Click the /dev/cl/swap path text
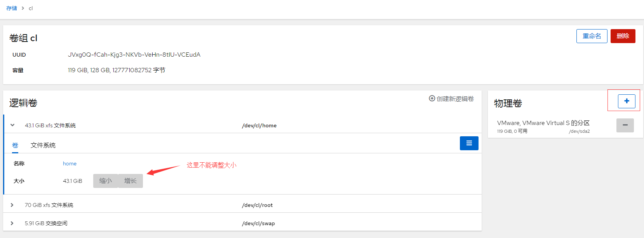Image resolution: width=644 pixels, height=238 pixels. click(258, 223)
